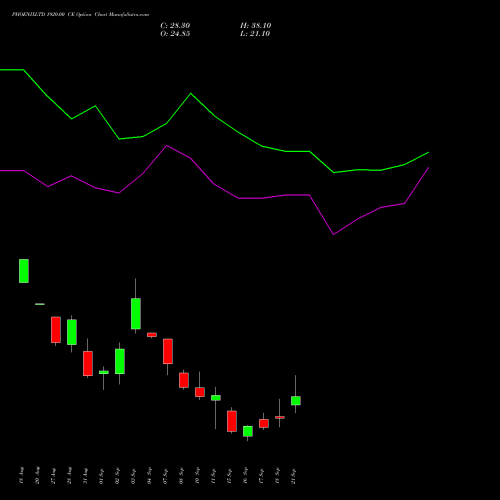Viewport: 500px width, 500px height.
Task: Click the 20 Aug date axis label
Action: pyautogui.click(x=37, y=475)
